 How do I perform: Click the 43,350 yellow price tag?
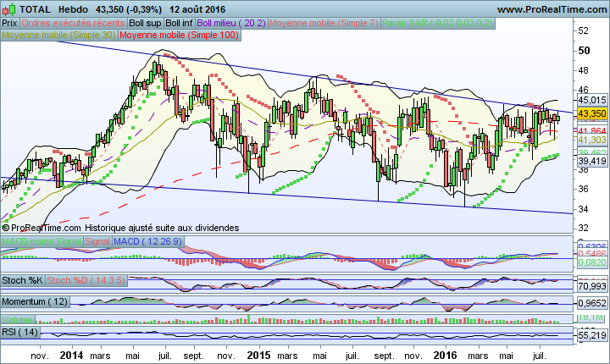(592, 113)
